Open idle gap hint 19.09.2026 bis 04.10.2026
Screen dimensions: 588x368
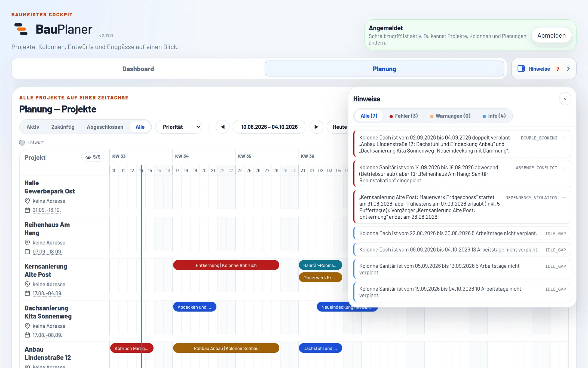click(462, 292)
